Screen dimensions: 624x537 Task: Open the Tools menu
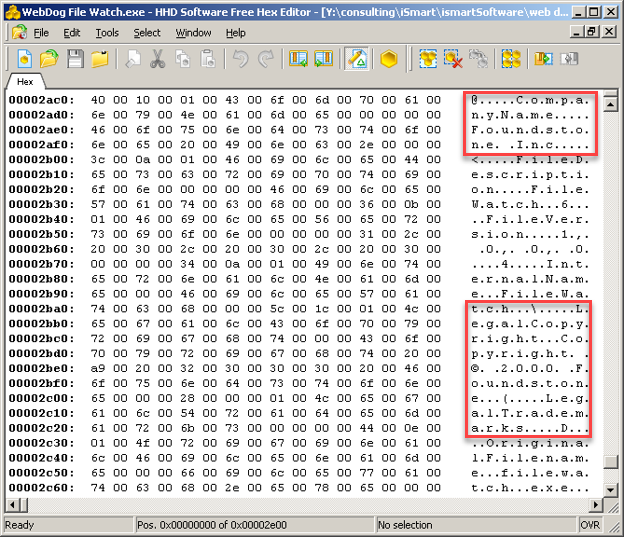[x=107, y=33]
